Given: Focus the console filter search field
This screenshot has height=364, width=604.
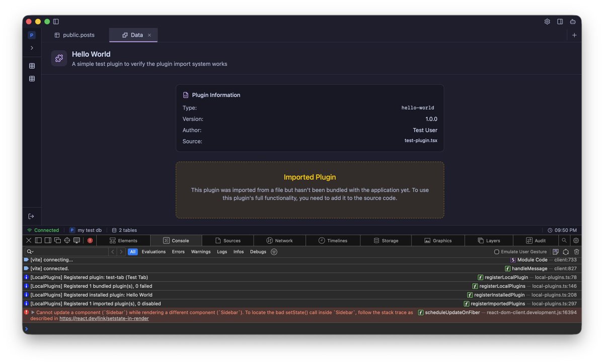Looking at the screenshot, I should pyautogui.click(x=66, y=251).
